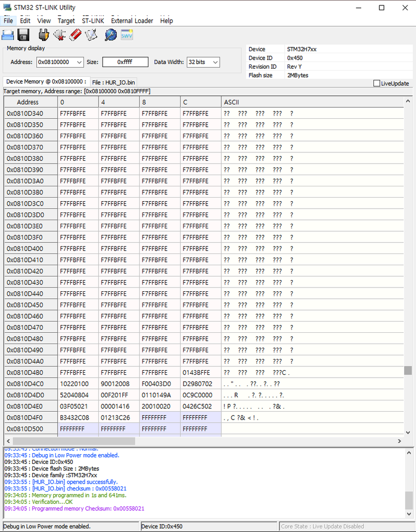Select cell value 52040804
The width and height of the screenshot is (416, 532).
click(x=78, y=395)
